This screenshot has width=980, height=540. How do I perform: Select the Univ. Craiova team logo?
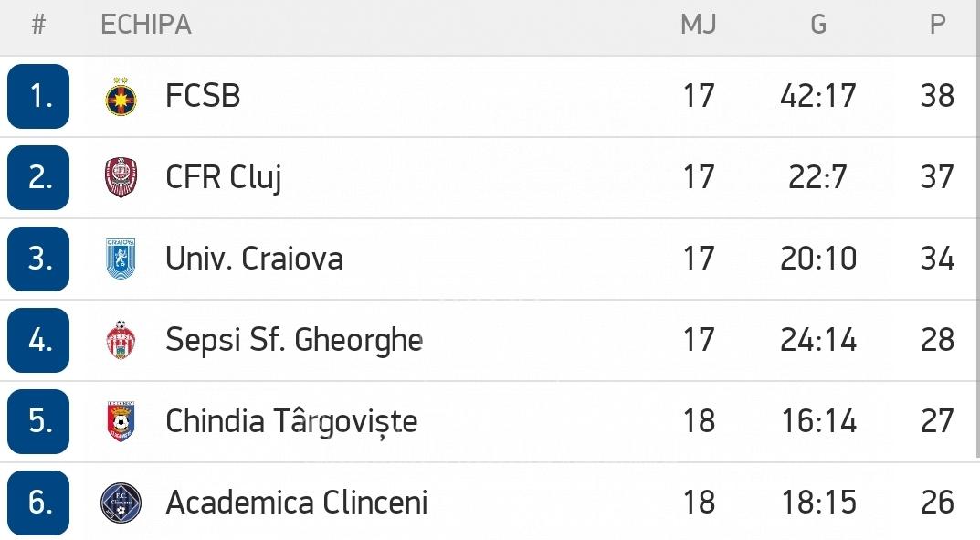[x=121, y=259]
